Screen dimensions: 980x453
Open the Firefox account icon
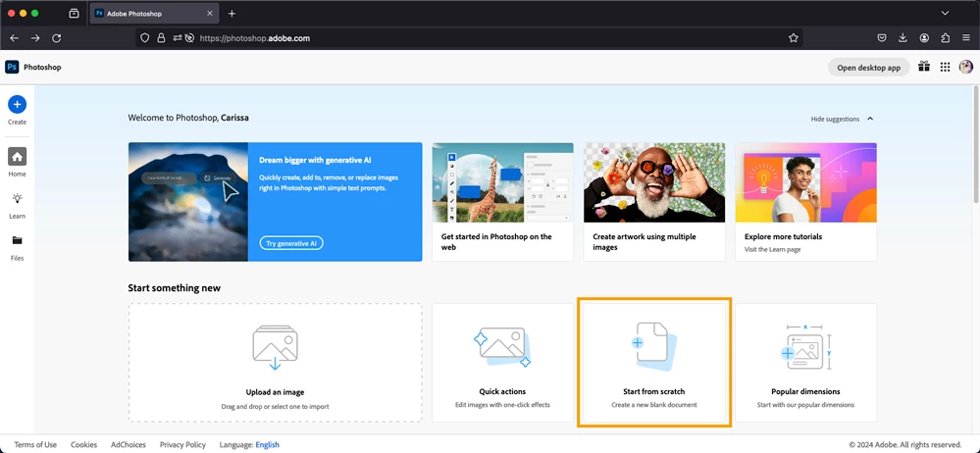coord(924,38)
